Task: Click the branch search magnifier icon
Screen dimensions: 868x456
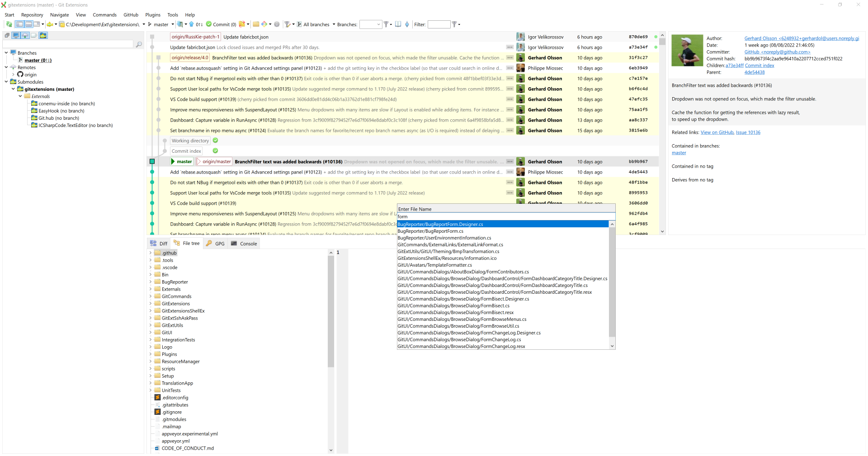Action: pyautogui.click(x=139, y=44)
